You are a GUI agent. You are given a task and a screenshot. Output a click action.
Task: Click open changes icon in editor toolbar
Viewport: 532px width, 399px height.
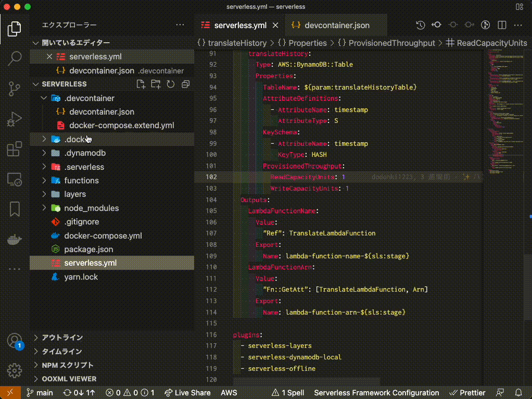(x=436, y=25)
